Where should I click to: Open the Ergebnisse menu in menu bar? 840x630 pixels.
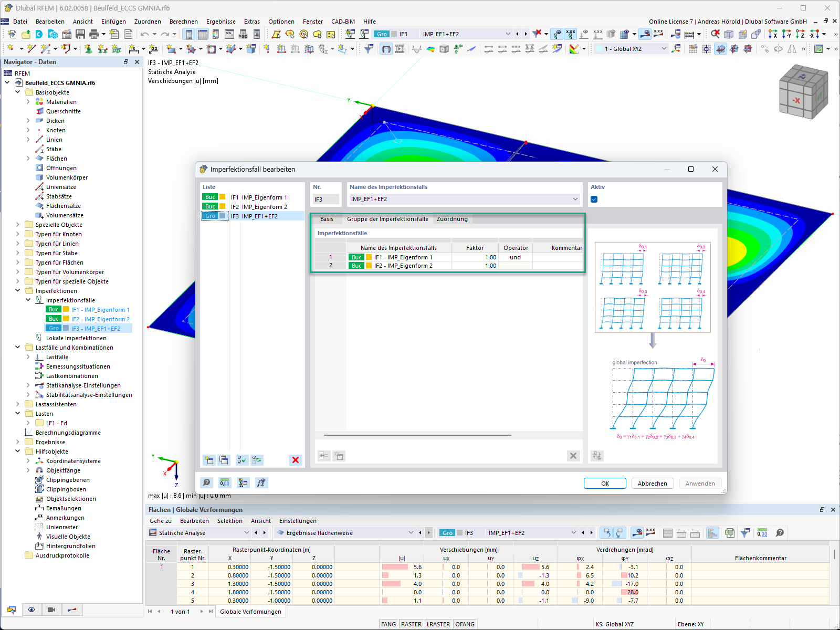point(221,22)
